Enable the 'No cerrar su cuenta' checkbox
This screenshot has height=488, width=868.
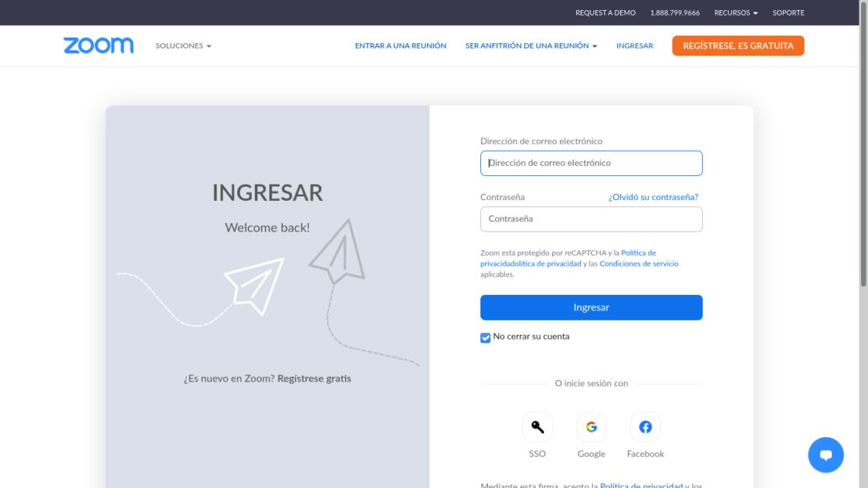[485, 337]
